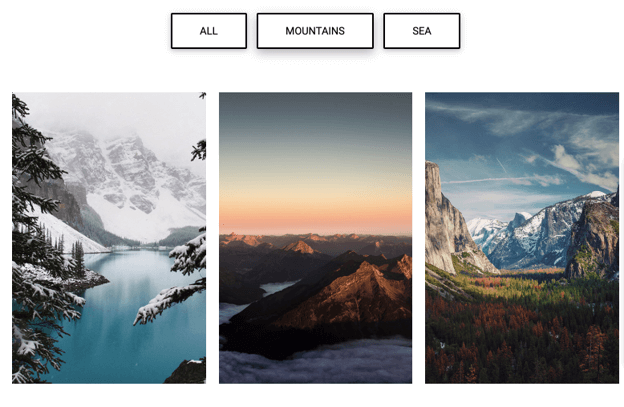This screenshot has width=624, height=407.
Task: Filter gallery by SEA
Action: click(422, 31)
